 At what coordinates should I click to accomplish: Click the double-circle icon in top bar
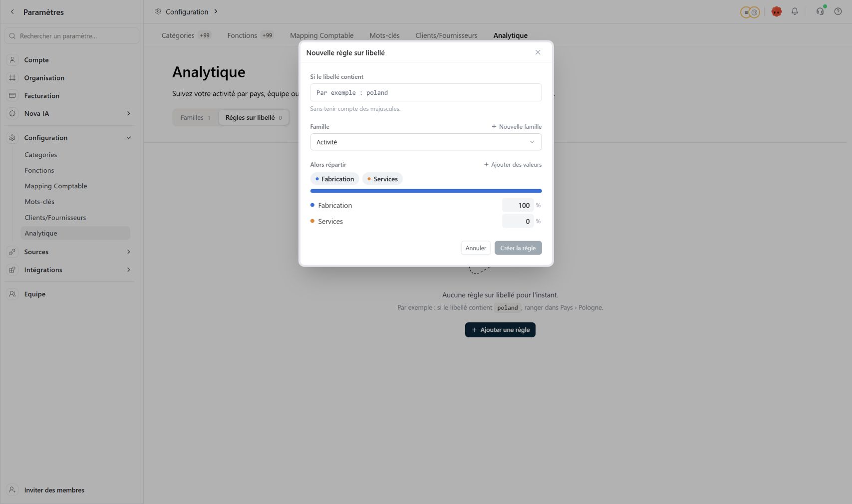(x=750, y=12)
